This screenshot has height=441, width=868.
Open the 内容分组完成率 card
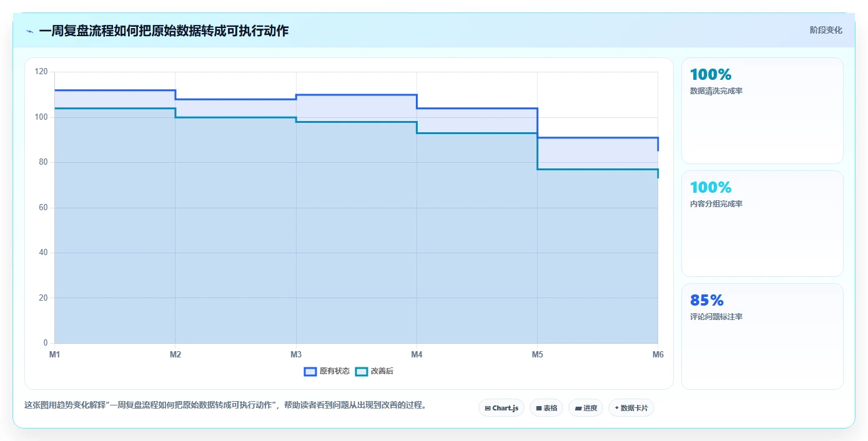click(x=762, y=223)
